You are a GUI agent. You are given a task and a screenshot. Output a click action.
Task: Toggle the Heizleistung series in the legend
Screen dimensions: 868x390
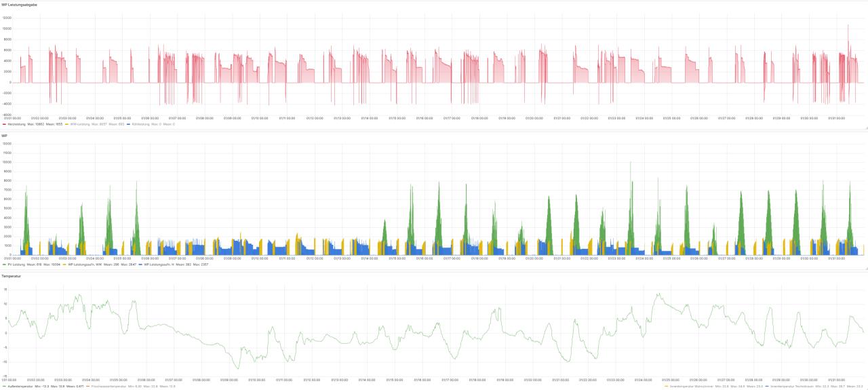[x=15, y=124]
